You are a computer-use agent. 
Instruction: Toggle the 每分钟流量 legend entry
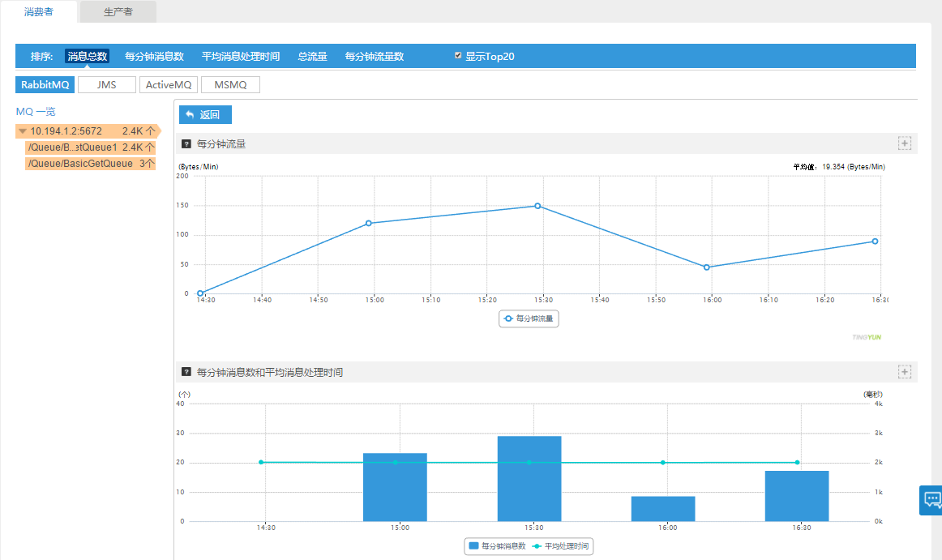coord(529,318)
